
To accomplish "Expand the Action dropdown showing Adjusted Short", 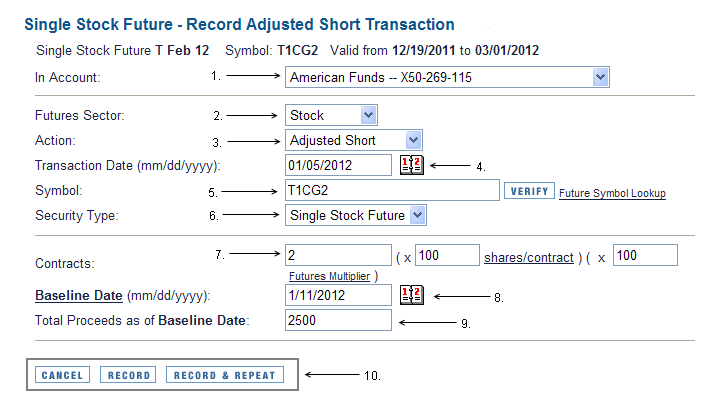I will (x=354, y=140).
